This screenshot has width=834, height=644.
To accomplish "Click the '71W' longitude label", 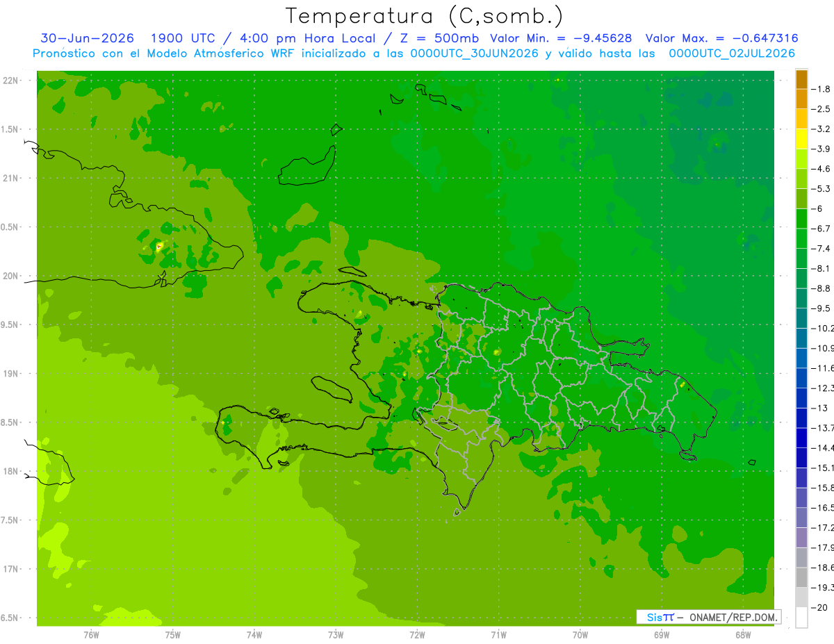I will [498, 635].
